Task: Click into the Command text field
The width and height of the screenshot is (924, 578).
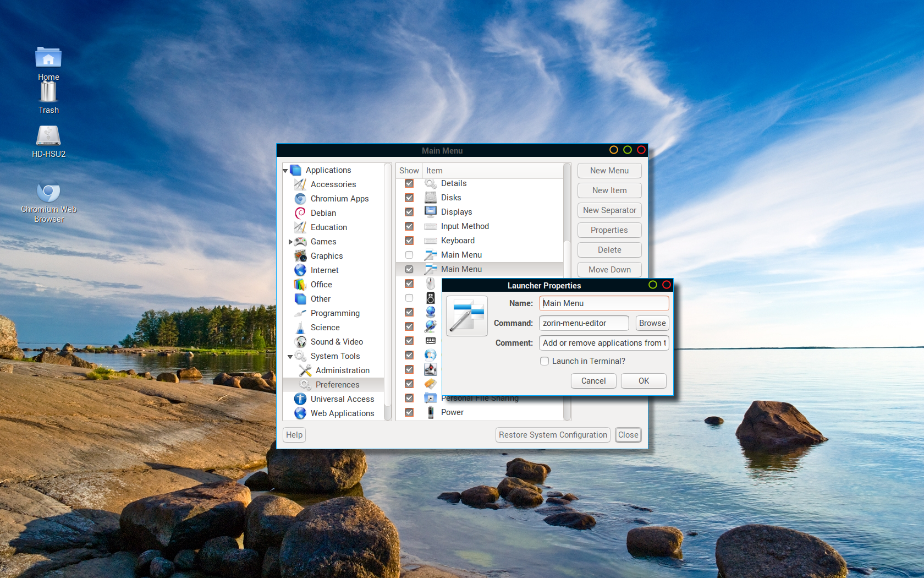Action: [x=583, y=323]
